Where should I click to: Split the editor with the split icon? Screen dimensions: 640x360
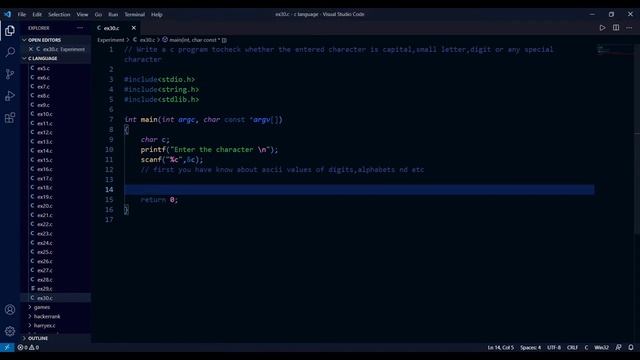[616, 28]
